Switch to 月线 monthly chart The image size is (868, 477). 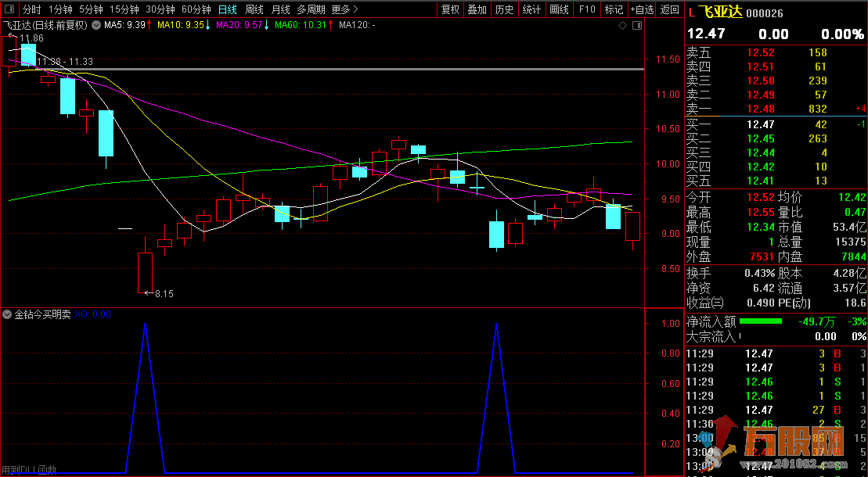click(x=281, y=9)
